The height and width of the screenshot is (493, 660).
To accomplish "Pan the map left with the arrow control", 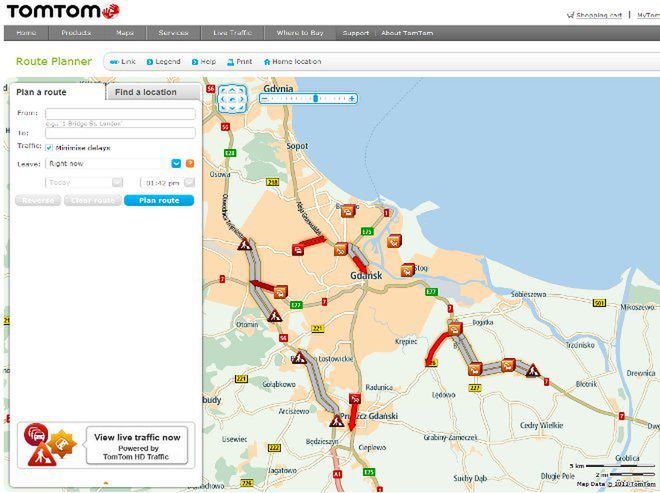I will [x=222, y=99].
